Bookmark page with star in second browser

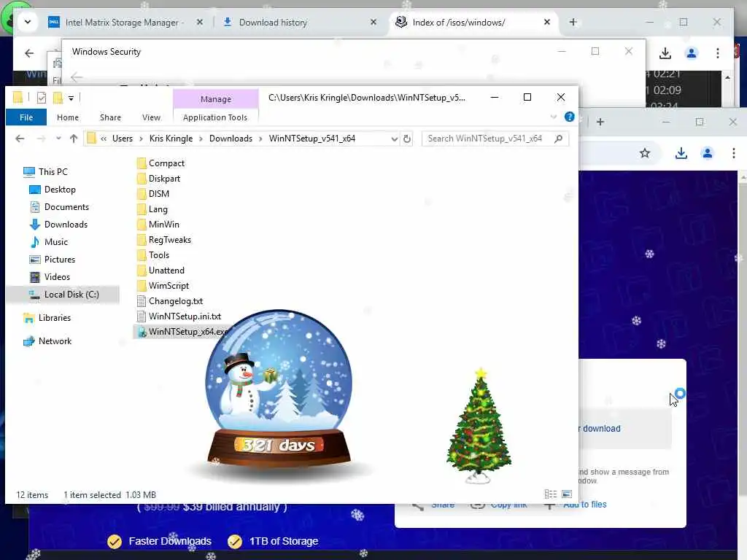coord(645,153)
